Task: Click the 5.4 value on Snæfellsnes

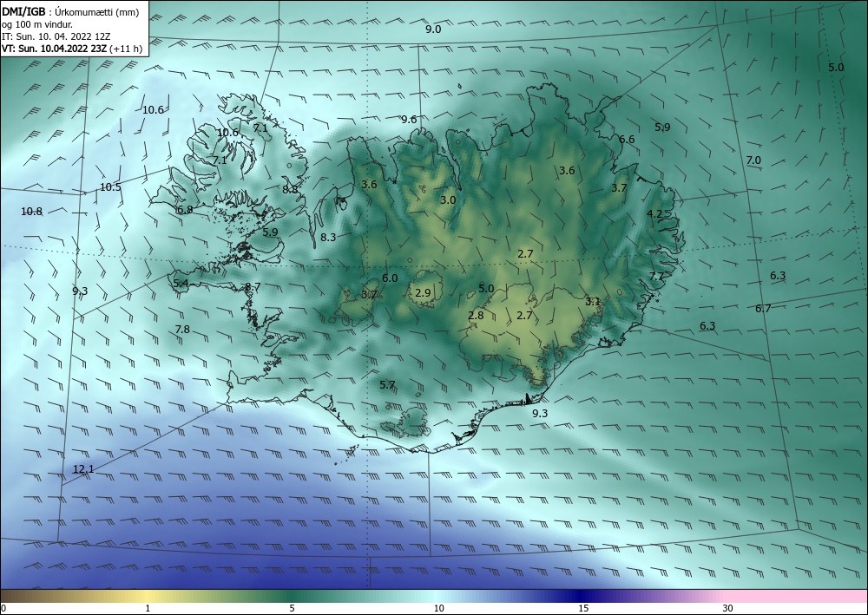Action: 181,283
